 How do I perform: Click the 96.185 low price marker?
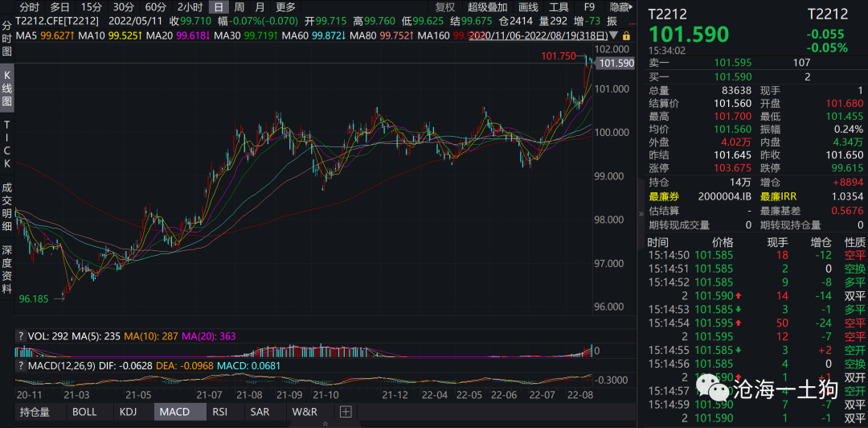[35, 298]
